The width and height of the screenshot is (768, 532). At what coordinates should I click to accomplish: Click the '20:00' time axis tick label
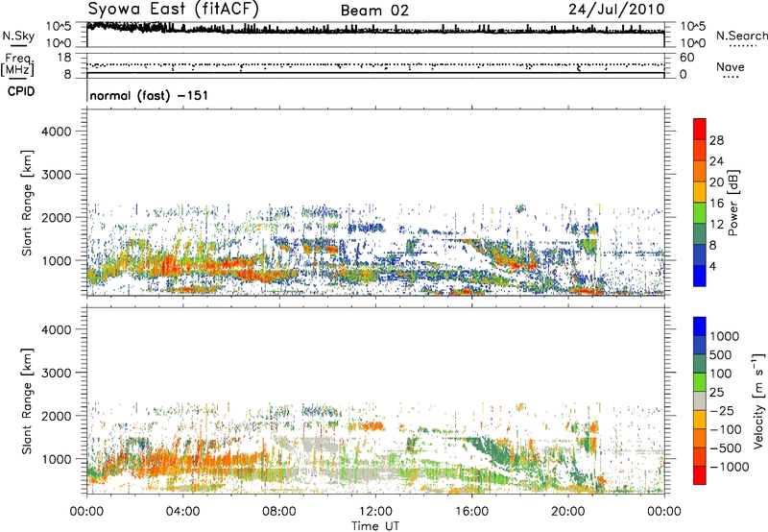[x=567, y=512]
